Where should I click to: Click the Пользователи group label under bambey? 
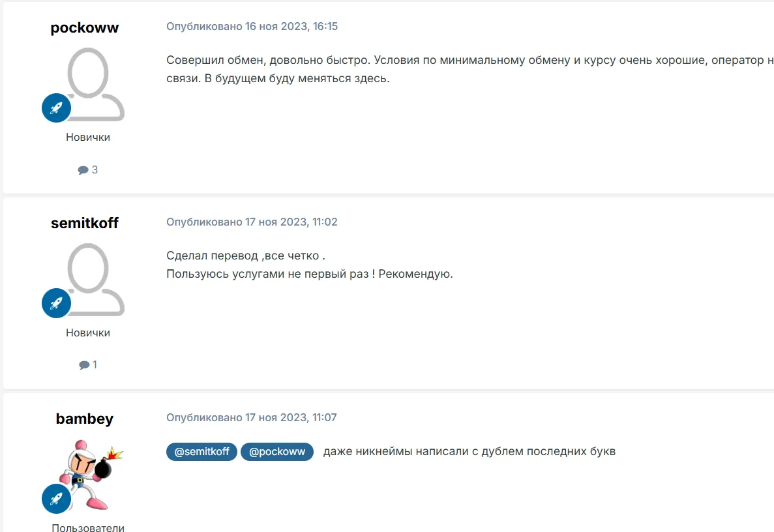coord(88,527)
